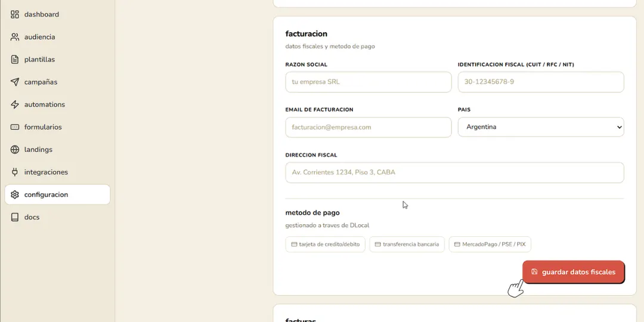Click the dashboard grid icon
644x322 pixels.
[x=15, y=14]
